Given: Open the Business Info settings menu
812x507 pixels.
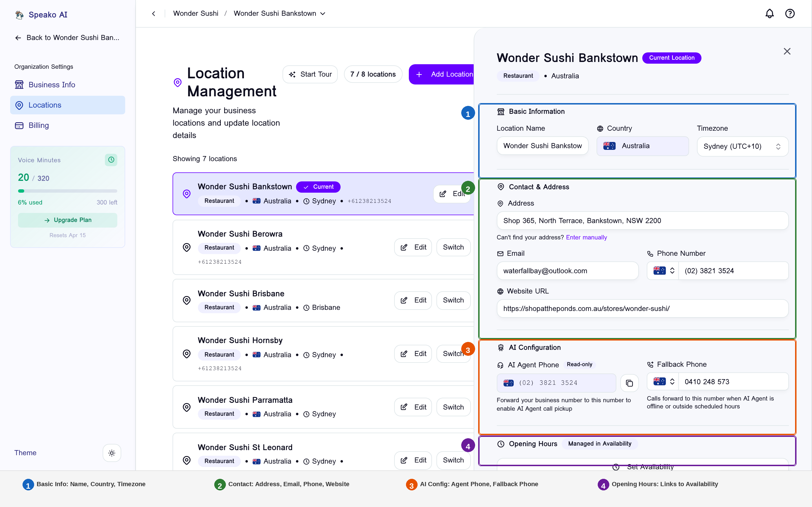Looking at the screenshot, I should click(x=52, y=85).
